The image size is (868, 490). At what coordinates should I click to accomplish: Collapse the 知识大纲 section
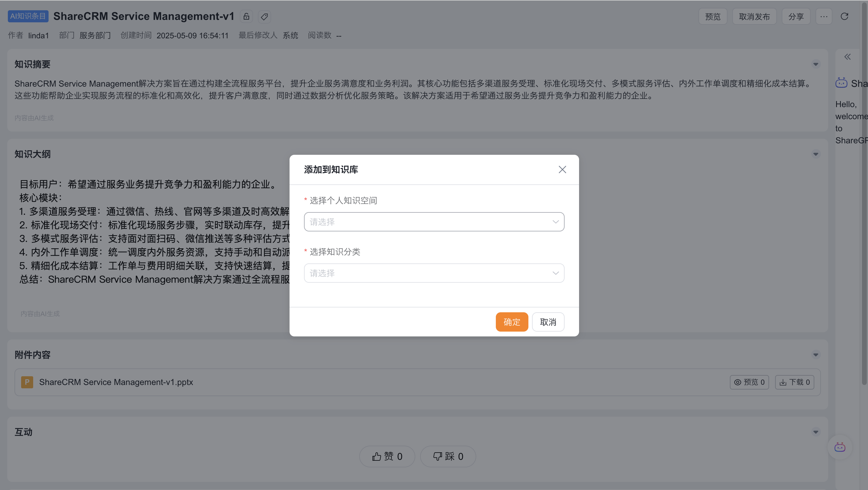point(816,154)
